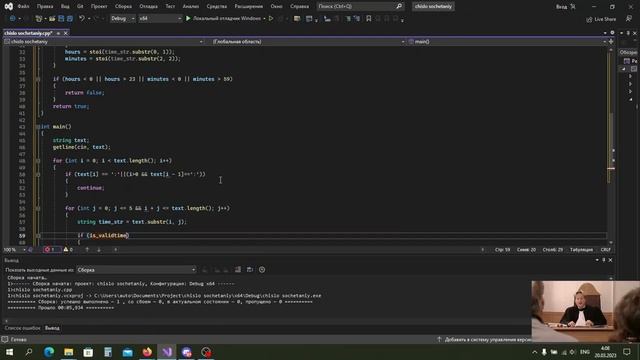This screenshot has height=360, width=640.
Task: Click the yellow warning count indicator
Action: [68, 249]
